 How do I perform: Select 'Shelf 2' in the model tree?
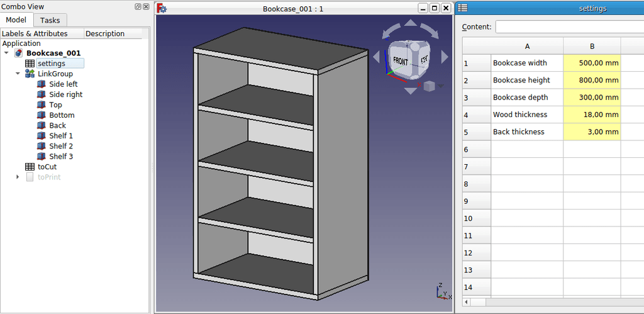coord(61,146)
